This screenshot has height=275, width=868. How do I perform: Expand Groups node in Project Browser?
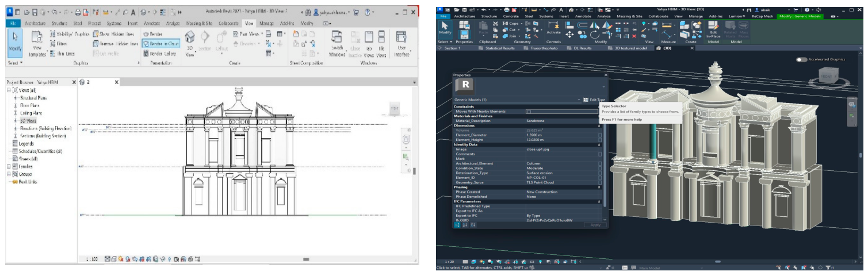9,174
